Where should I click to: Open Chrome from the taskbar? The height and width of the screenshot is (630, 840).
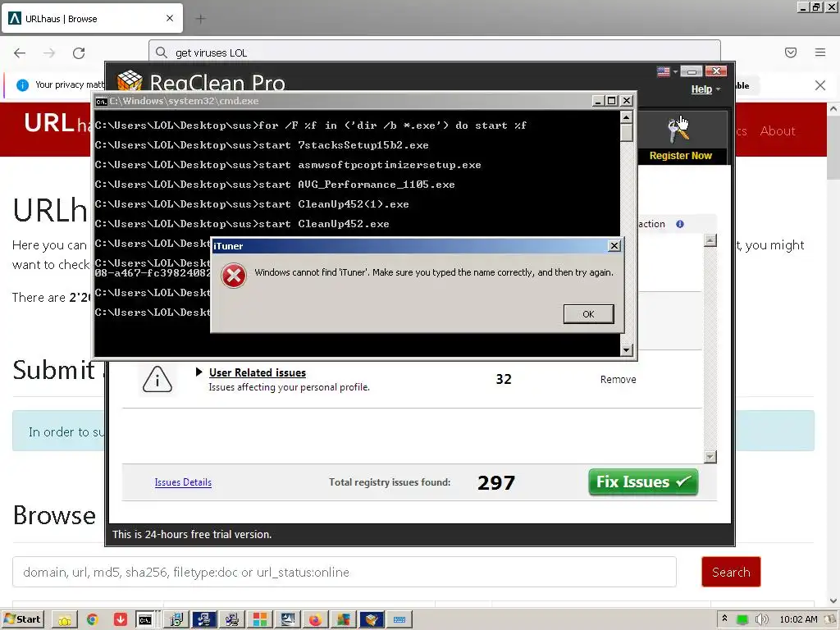[x=92, y=620]
